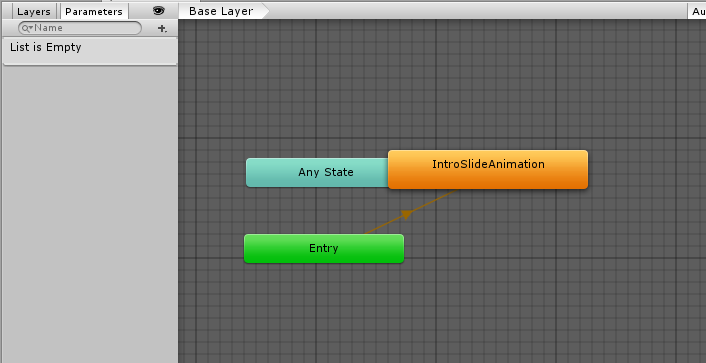Viewport: 706px width, 363px height.
Task: Click empty graph grid below the Entry node
Action: (324, 311)
